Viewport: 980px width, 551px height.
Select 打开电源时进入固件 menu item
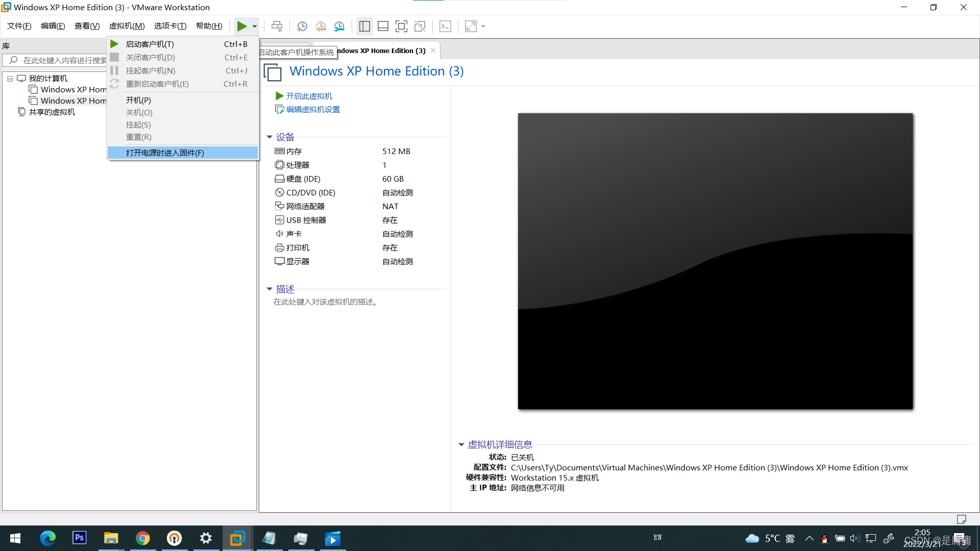pos(164,153)
